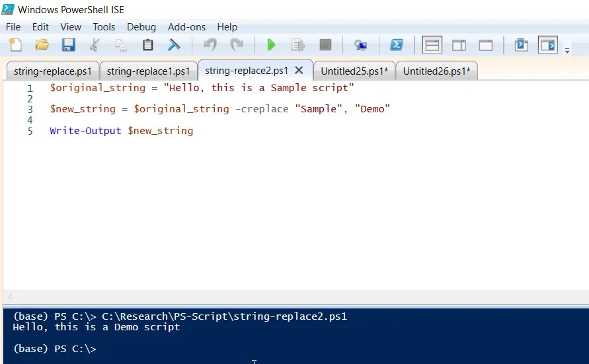Start PowerShell.exe from the toolbar

tap(397, 45)
